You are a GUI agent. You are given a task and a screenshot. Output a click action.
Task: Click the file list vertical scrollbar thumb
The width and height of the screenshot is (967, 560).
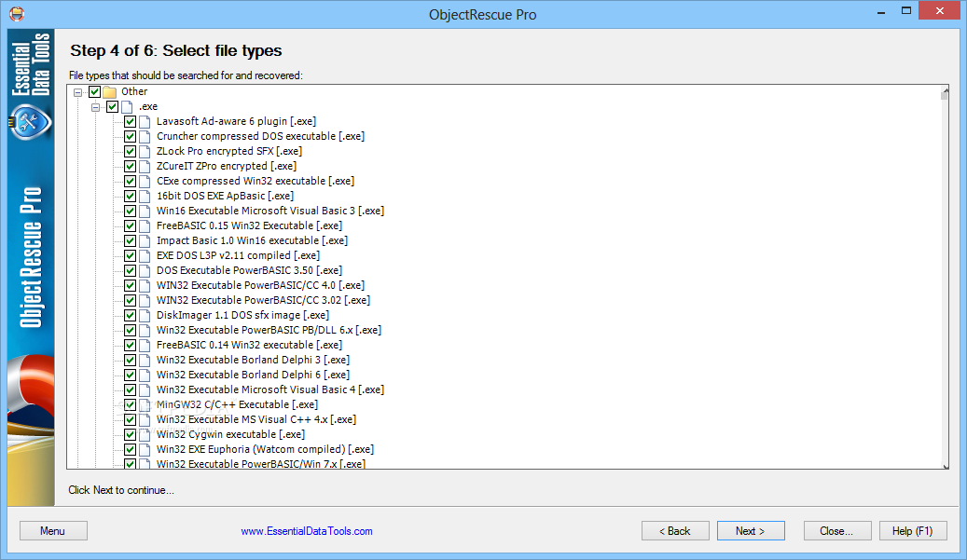click(x=945, y=96)
